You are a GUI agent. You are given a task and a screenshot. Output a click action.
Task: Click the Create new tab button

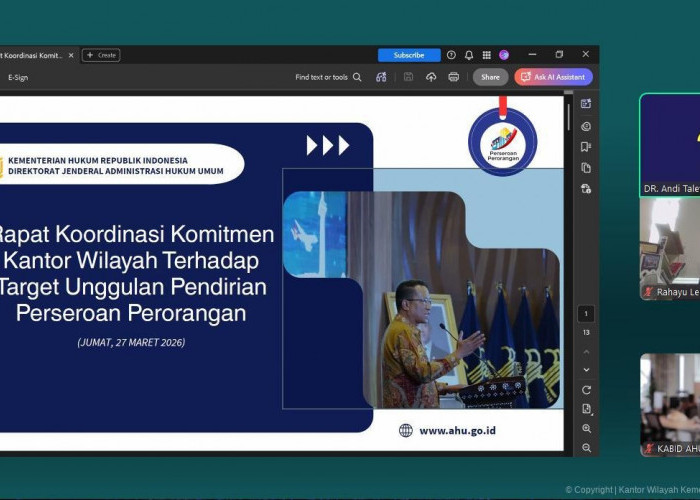click(101, 55)
